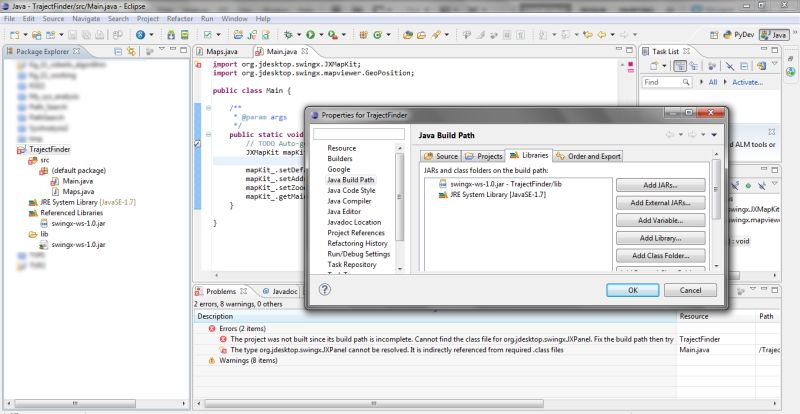This screenshot has width=800, height=414.
Task: Switch to the PyDev perspective
Action: tap(739, 35)
